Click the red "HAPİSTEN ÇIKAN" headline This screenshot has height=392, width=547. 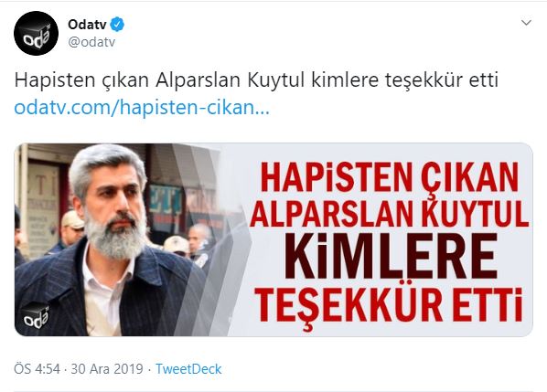click(x=389, y=177)
